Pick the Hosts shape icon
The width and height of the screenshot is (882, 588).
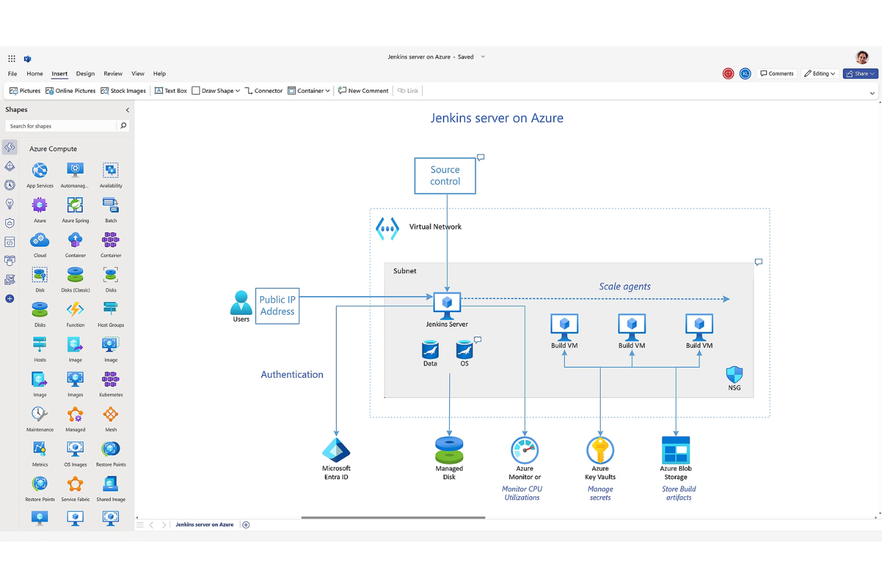40,345
